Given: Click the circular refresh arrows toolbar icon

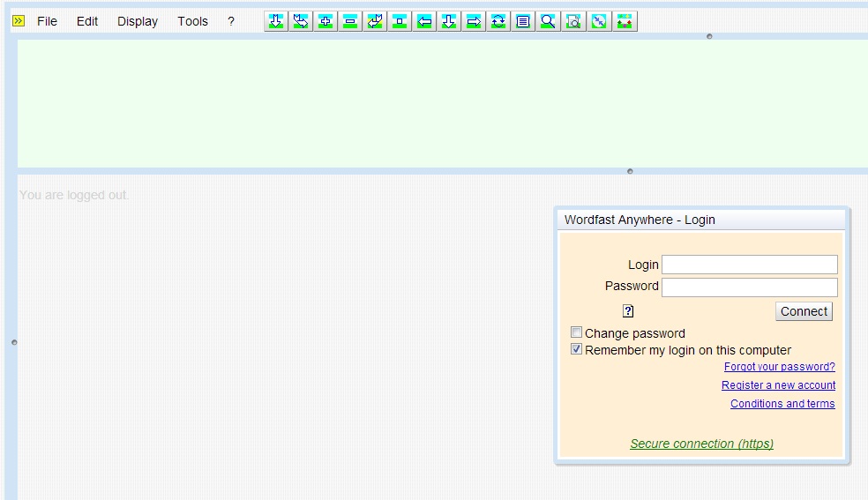Looking at the screenshot, I should pyautogui.click(x=498, y=21).
